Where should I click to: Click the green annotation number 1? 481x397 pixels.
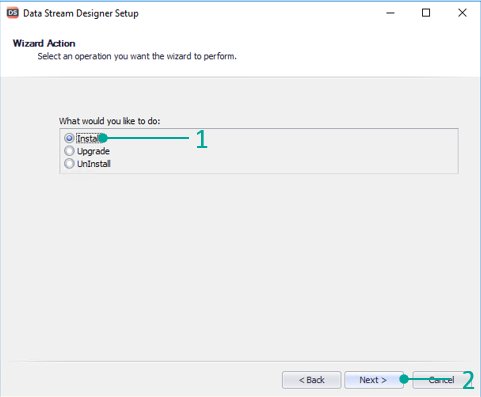coord(201,139)
